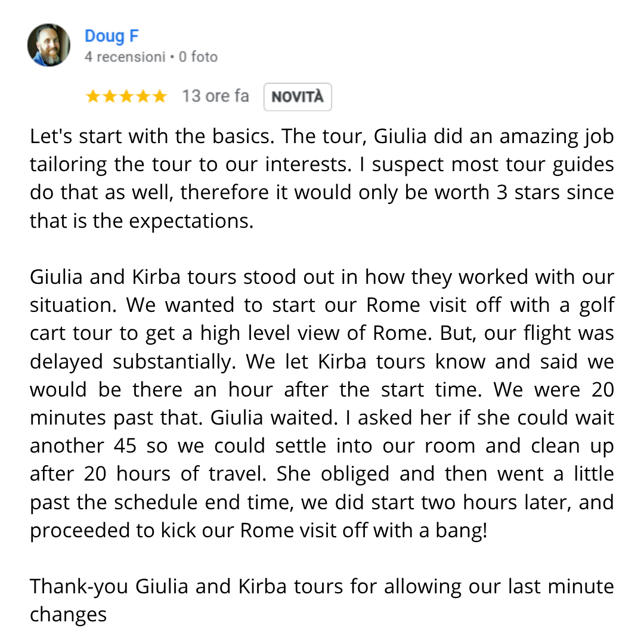
Task: Click Doug F's profile photo
Action: [x=49, y=45]
